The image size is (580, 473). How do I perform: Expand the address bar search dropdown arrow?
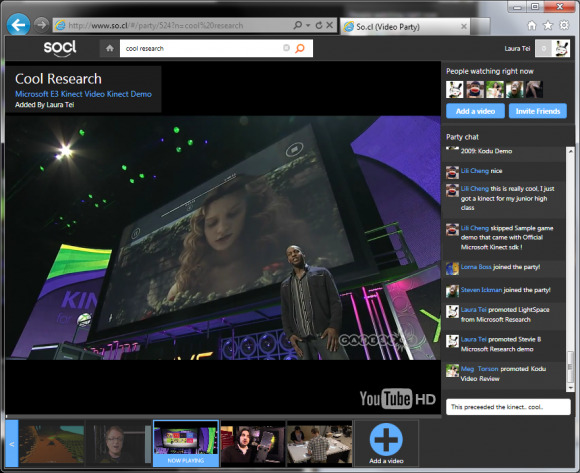click(x=308, y=26)
